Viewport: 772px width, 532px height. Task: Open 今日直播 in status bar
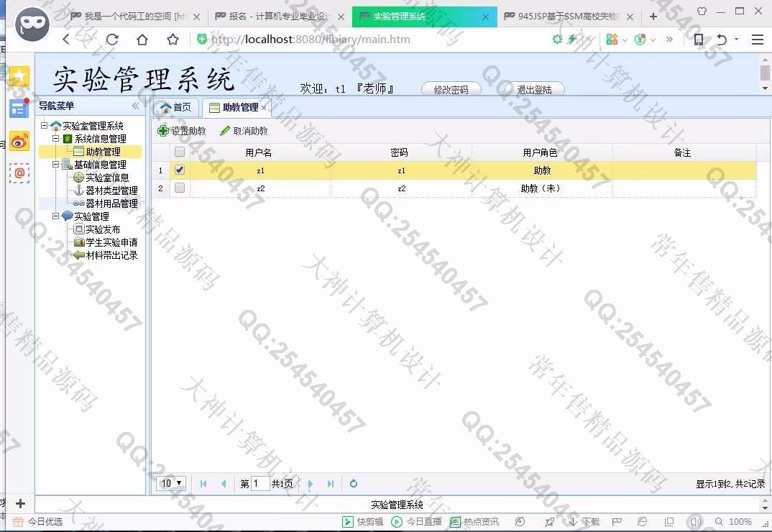coord(416,522)
